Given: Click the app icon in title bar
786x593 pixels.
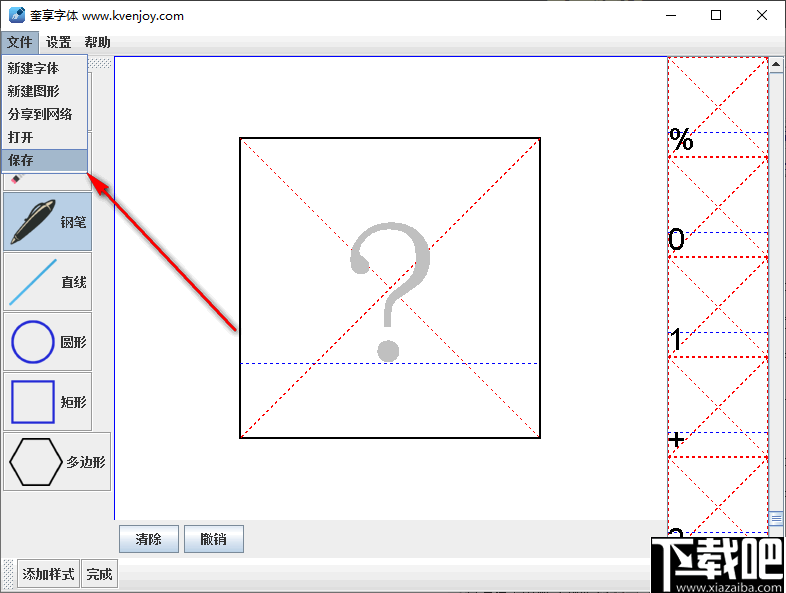Looking at the screenshot, I should coord(17,16).
